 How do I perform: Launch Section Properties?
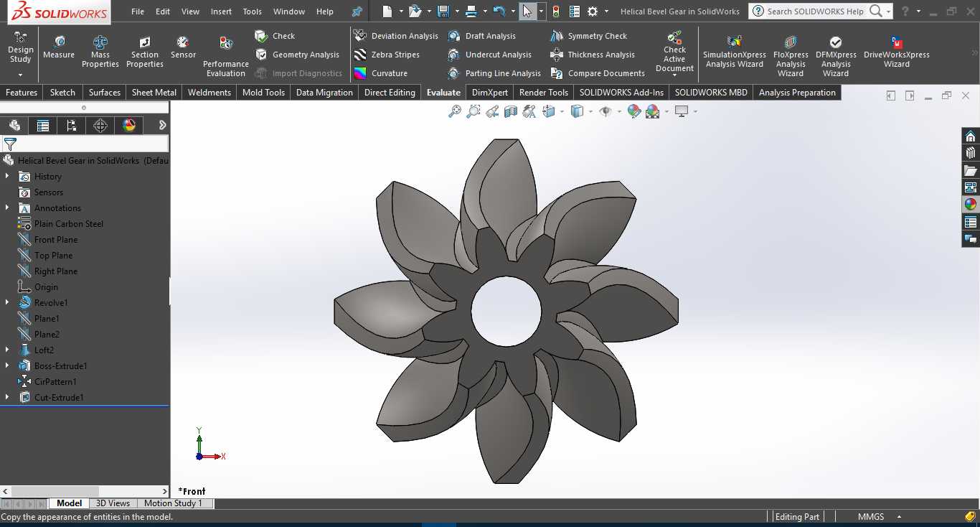(x=145, y=52)
